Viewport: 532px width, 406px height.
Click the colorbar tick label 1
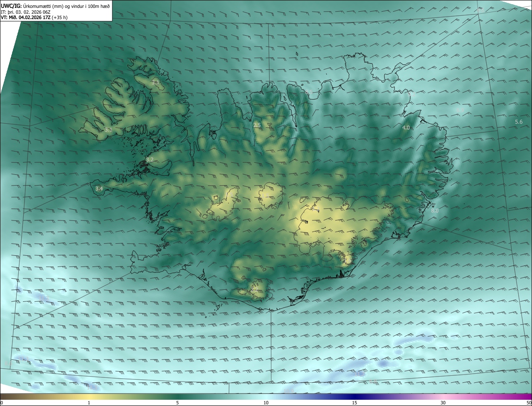[x=89, y=403]
